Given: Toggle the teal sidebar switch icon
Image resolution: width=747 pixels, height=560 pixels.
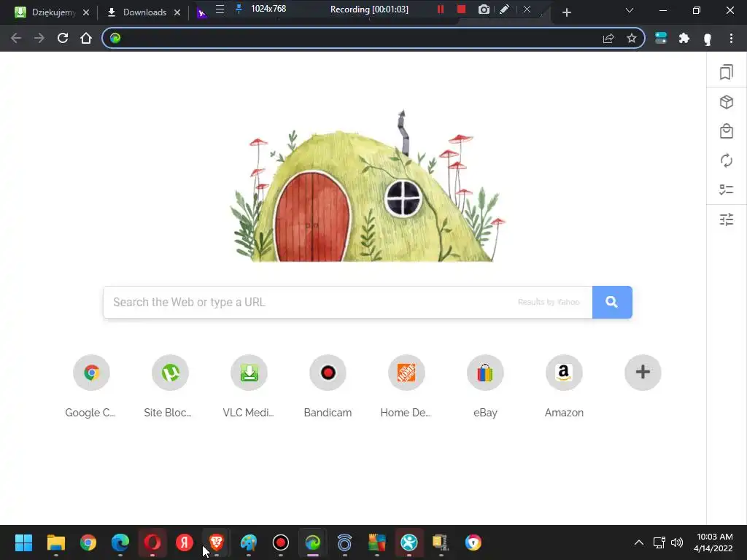Looking at the screenshot, I should [661, 38].
